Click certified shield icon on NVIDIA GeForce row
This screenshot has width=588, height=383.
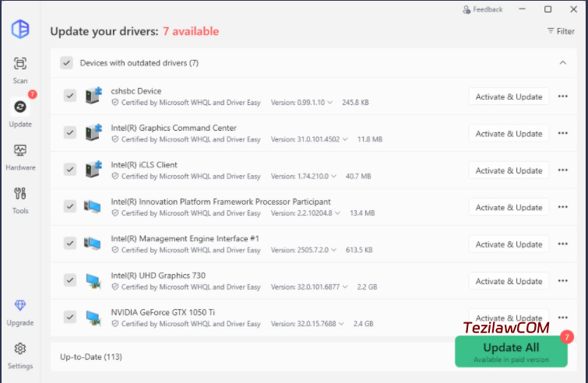point(115,323)
